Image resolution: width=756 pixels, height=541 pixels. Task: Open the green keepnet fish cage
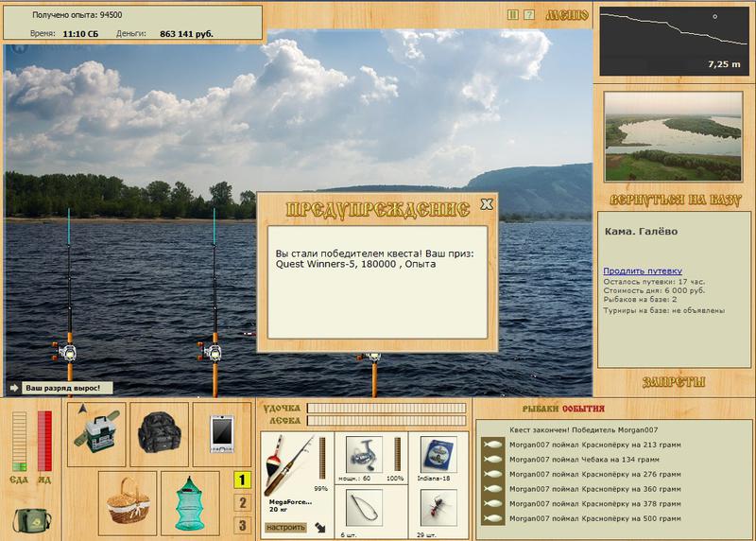190,503
